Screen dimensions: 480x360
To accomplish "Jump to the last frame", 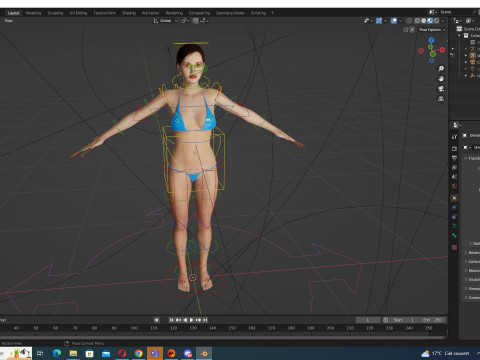I will [205, 320].
